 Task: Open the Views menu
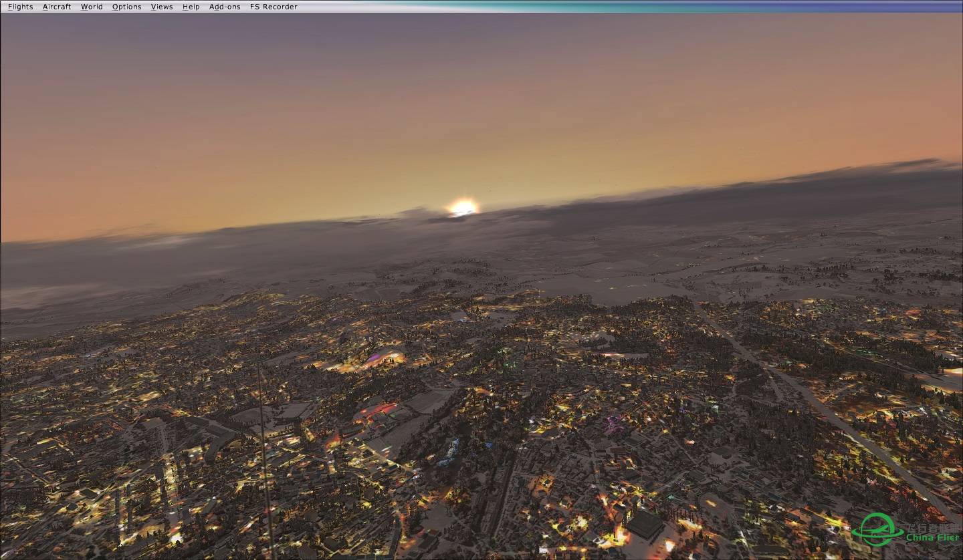pyautogui.click(x=161, y=7)
